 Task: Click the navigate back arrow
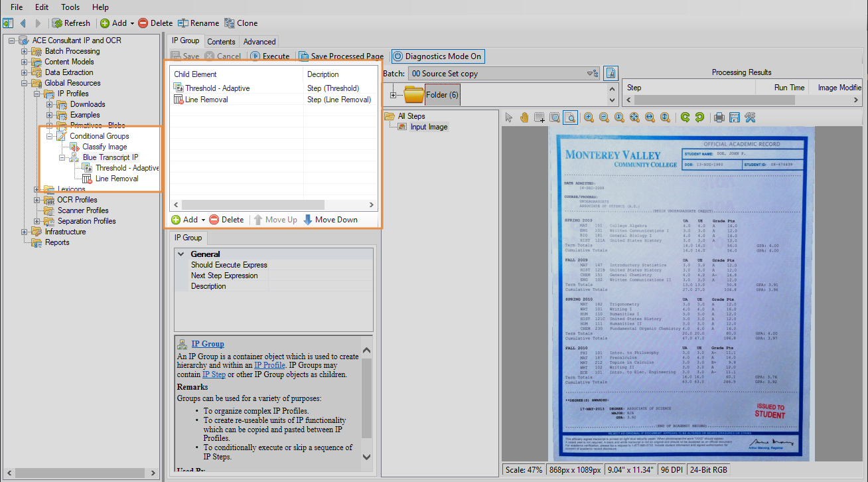coord(23,23)
